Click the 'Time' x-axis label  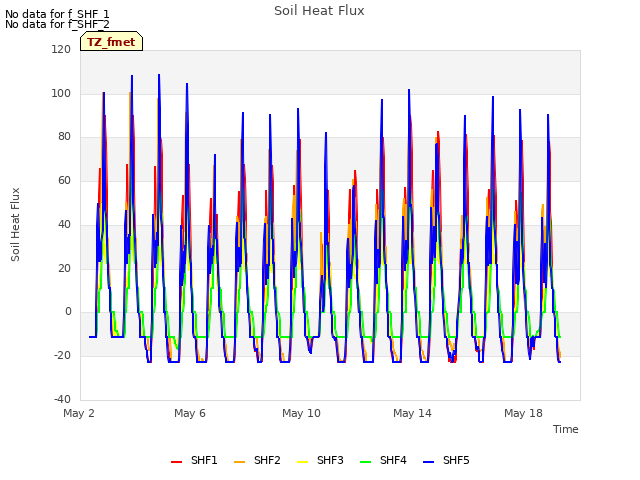(566, 429)
